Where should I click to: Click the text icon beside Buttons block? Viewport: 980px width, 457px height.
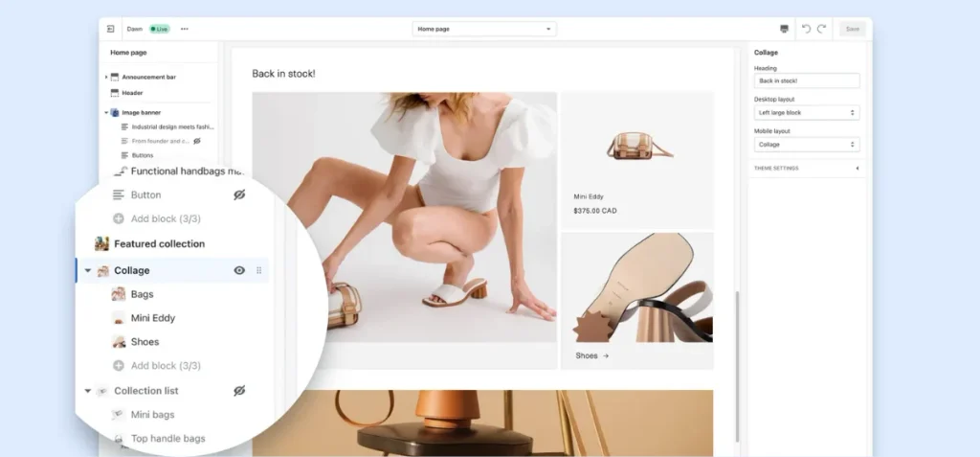pos(124,155)
